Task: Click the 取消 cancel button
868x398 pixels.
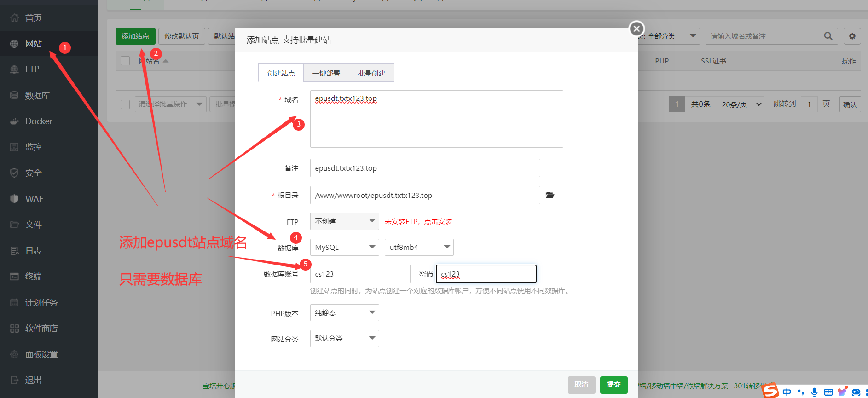Action: point(582,385)
